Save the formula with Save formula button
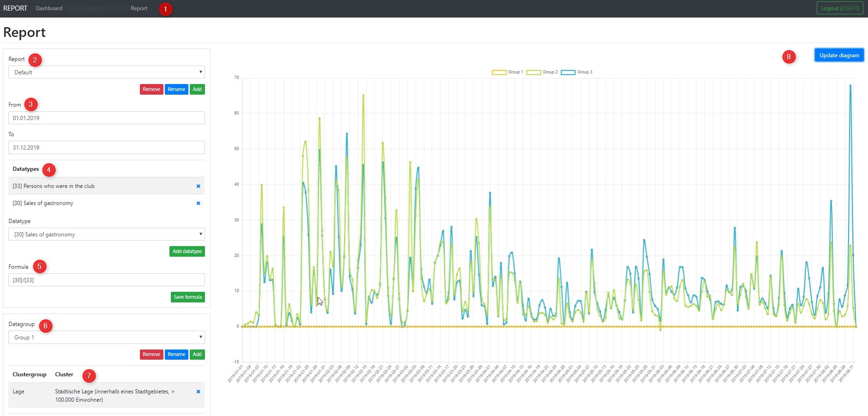868x416 pixels. pyautogui.click(x=187, y=297)
